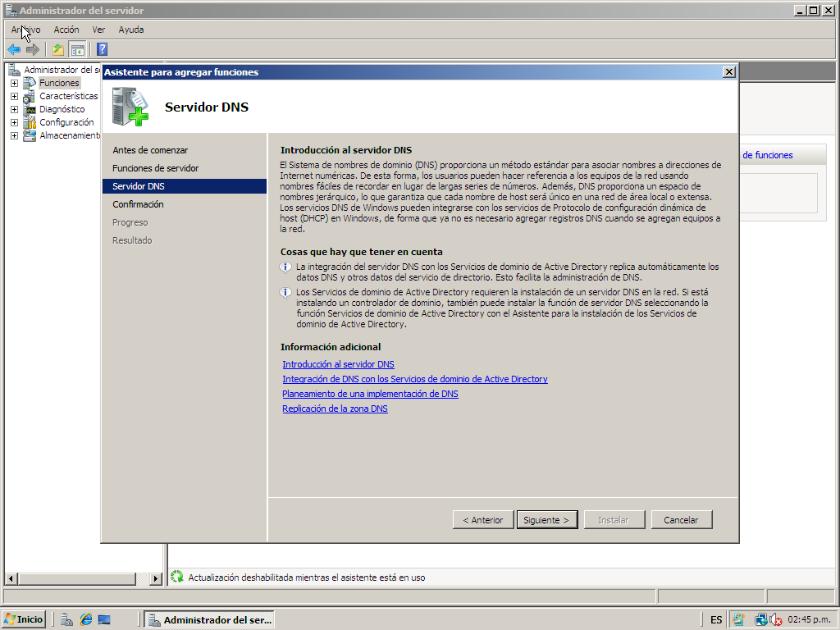Expand the Funciones node

pyautogui.click(x=15, y=83)
